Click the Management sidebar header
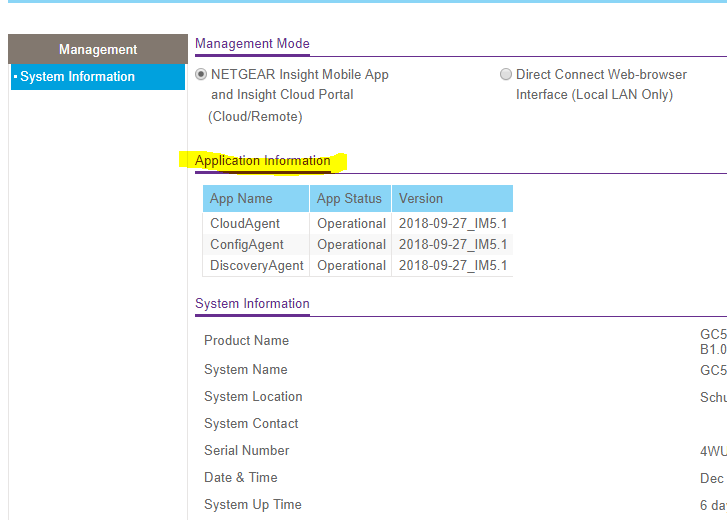The height and width of the screenshot is (520, 727). pyautogui.click(x=98, y=49)
